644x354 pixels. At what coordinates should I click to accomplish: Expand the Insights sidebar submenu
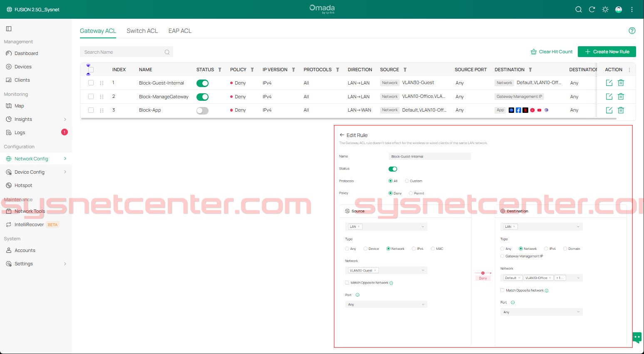[x=65, y=119]
